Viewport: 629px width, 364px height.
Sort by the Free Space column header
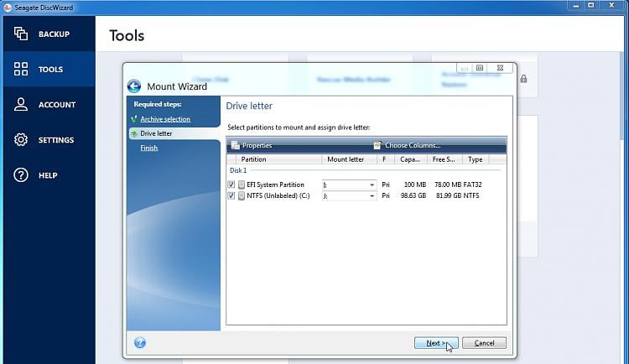444,159
